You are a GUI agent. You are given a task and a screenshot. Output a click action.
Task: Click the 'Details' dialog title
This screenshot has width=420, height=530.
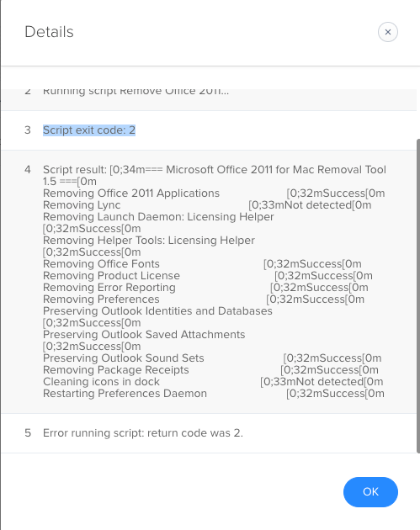[49, 32]
